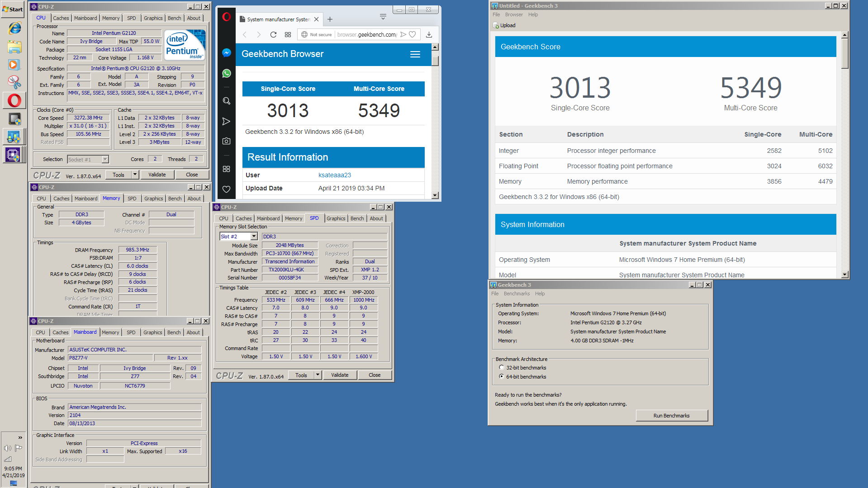This screenshot has height=488, width=868.
Task: Open Windows Explorer folder on taskbar
Action: pos(14,47)
